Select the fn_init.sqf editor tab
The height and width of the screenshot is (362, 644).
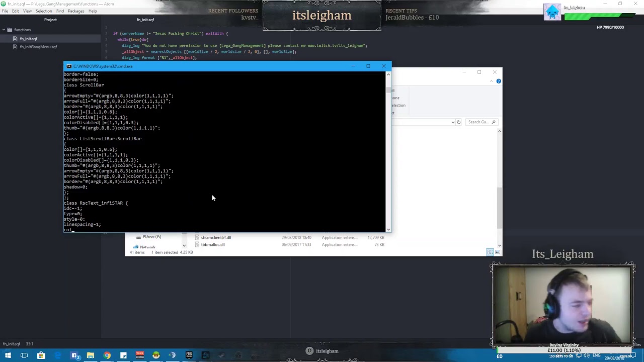click(x=145, y=20)
